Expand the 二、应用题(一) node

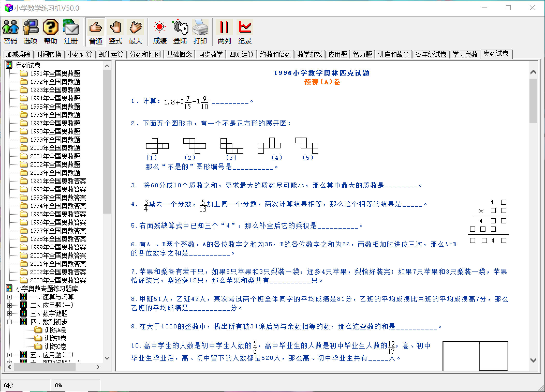[x=10, y=305]
